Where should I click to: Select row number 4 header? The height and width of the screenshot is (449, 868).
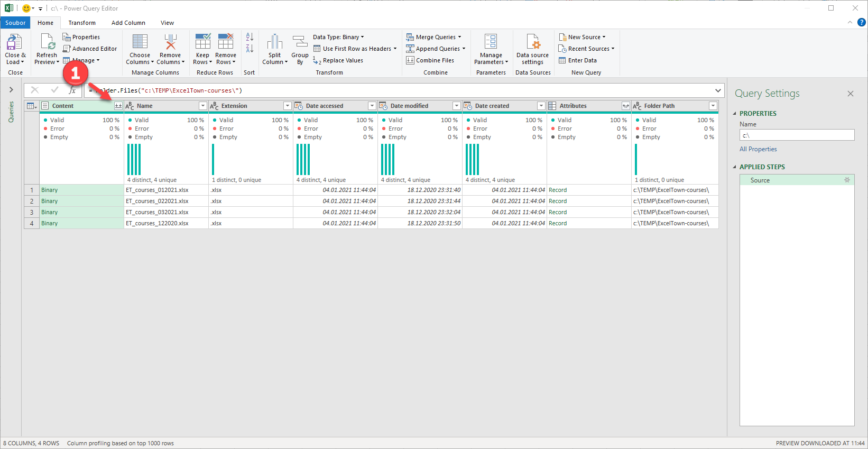pos(32,223)
